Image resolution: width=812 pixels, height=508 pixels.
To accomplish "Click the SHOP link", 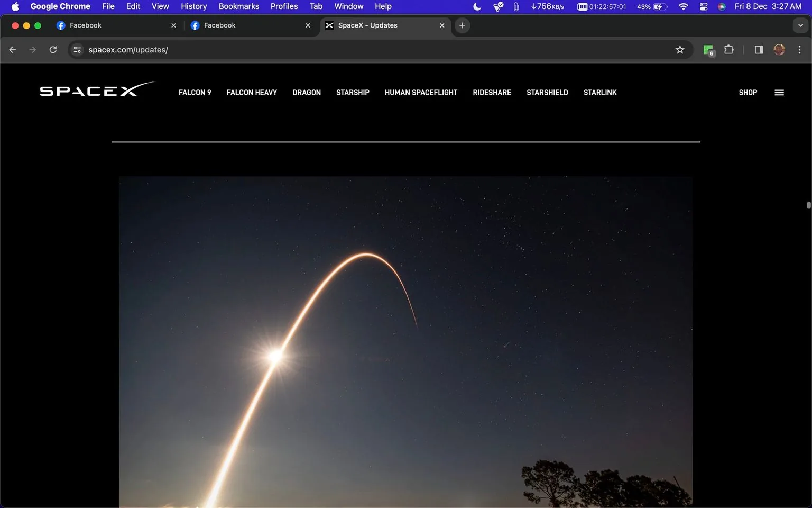I will click(x=748, y=92).
